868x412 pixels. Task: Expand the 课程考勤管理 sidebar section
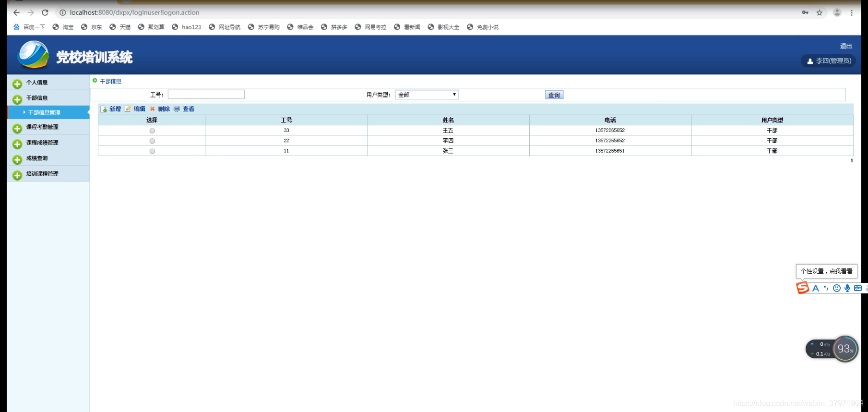click(48, 127)
